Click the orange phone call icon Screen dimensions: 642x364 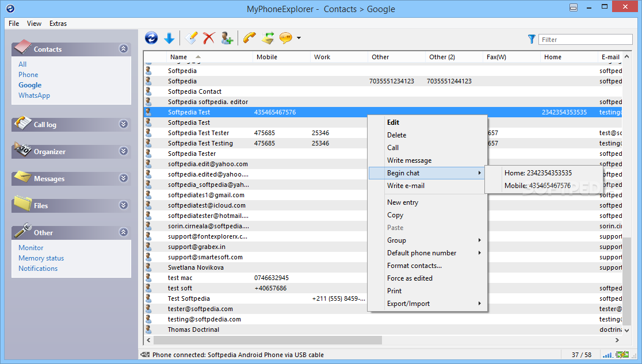click(x=249, y=38)
